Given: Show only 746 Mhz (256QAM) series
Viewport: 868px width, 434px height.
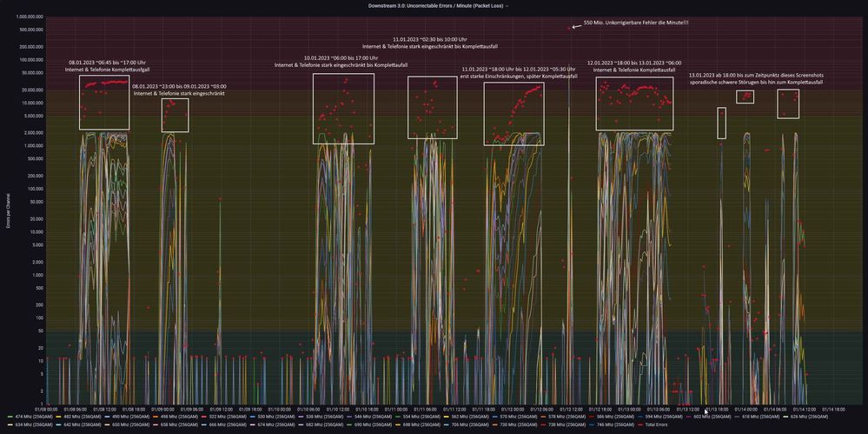Looking at the screenshot, I should pos(611,424).
